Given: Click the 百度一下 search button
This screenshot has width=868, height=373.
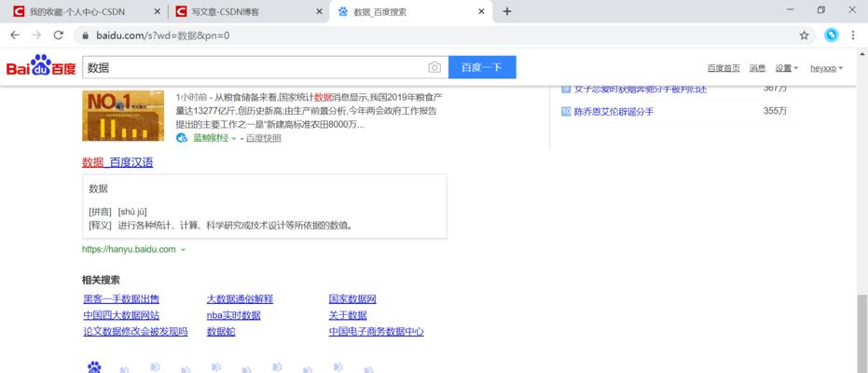Looking at the screenshot, I should pos(482,67).
